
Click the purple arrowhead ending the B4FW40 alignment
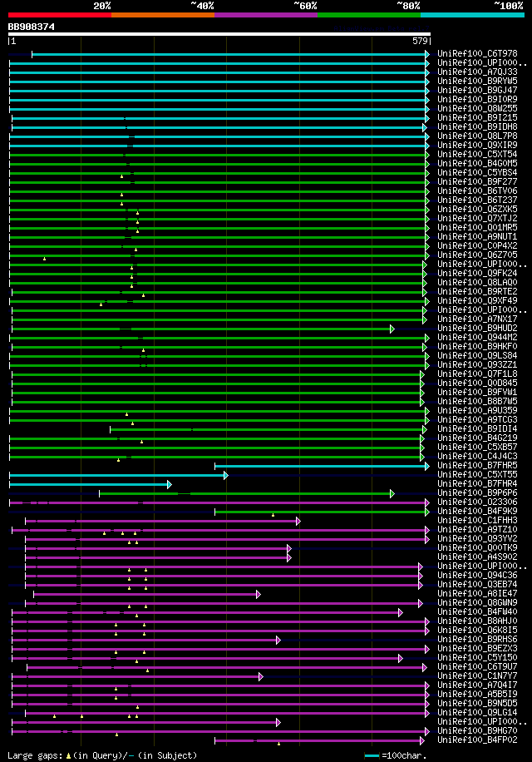[x=401, y=613]
